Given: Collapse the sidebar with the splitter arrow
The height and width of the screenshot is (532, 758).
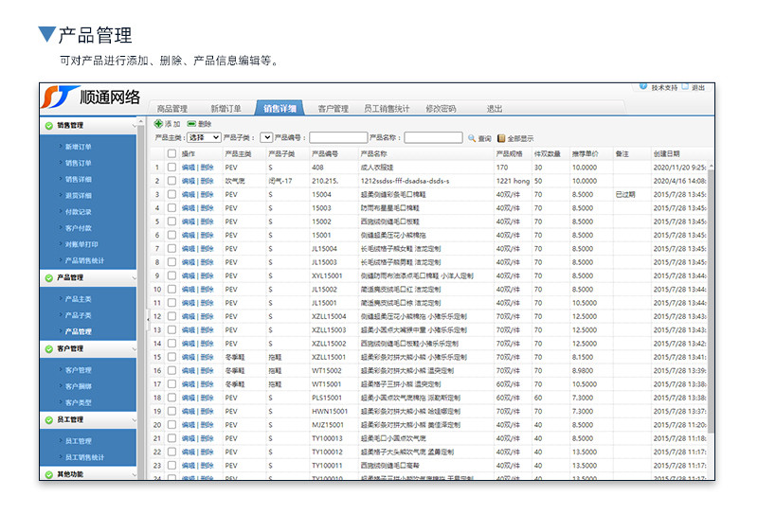Looking at the screenshot, I should coord(148,319).
